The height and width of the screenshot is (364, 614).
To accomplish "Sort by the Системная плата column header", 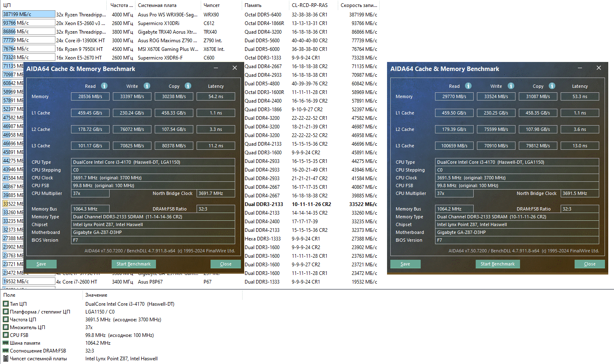I will 168,5.
